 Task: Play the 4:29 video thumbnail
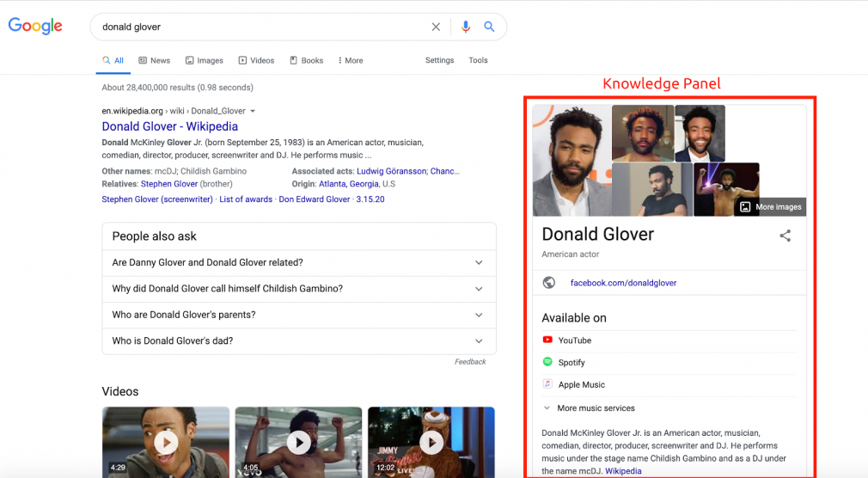[x=166, y=442]
